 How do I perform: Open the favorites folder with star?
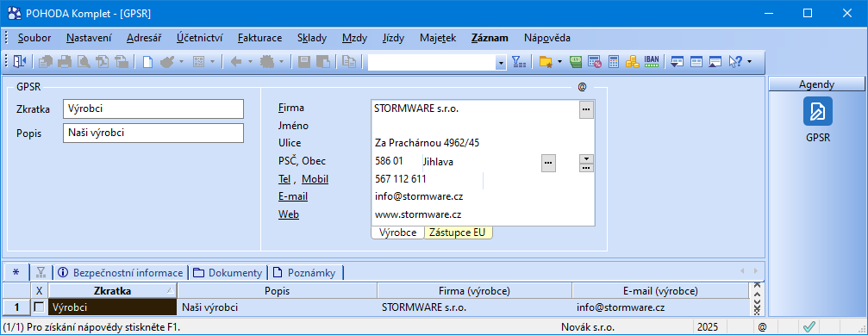[x=546, y=62]
